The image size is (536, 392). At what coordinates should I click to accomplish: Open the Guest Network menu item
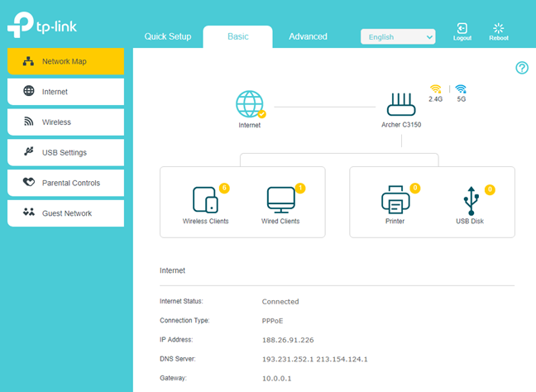tap(65, 213)
